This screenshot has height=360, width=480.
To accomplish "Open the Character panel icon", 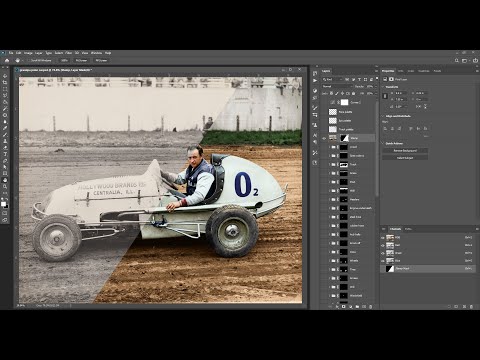I will point(315,135).
